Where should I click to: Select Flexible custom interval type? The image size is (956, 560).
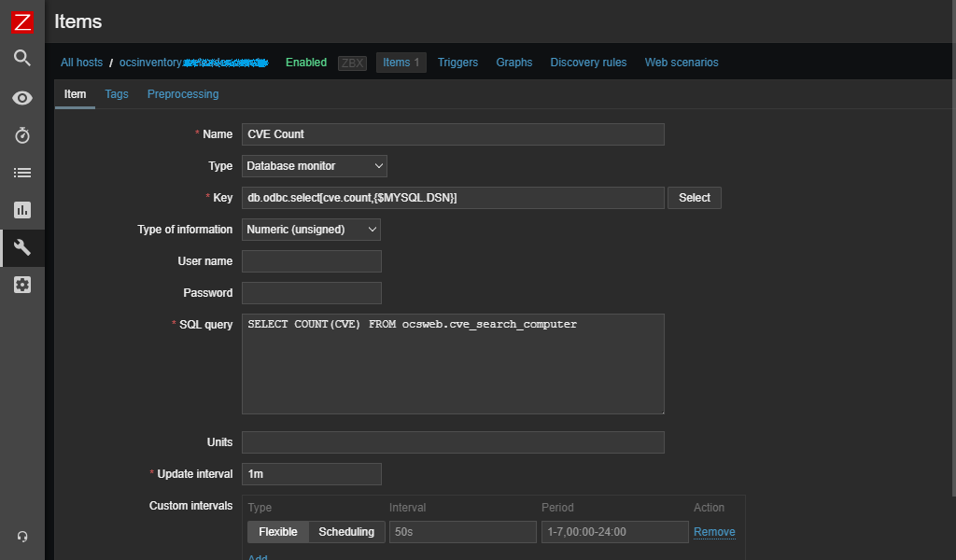click(278, 532)
